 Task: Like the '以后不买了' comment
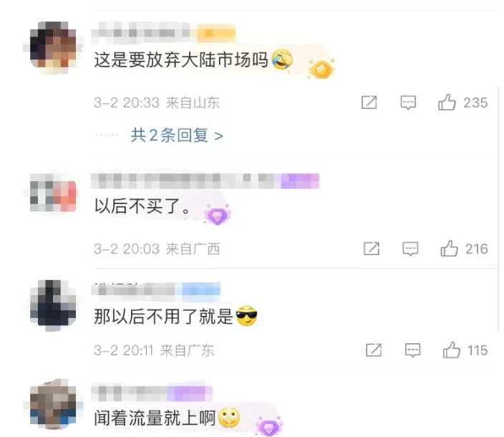(449, 249)
